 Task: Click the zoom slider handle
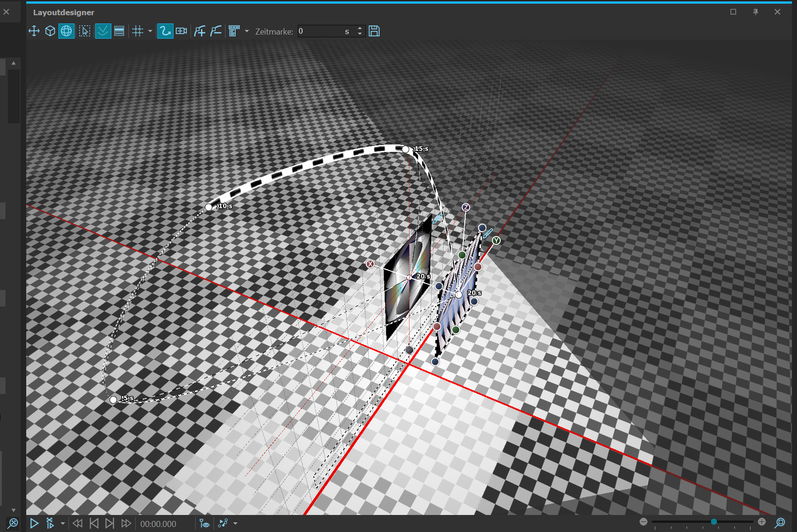(x=714, y=521)
